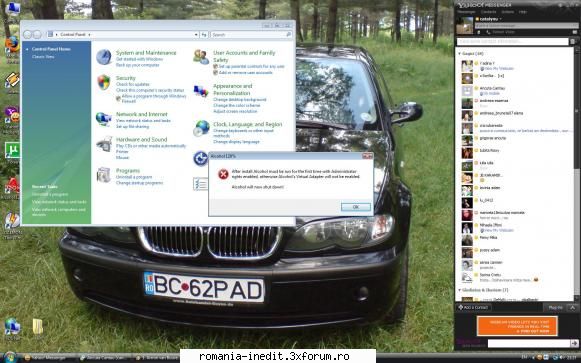
Task: Click Messenger contact search field
Action: pyautogui.click(x=512, y=41)
